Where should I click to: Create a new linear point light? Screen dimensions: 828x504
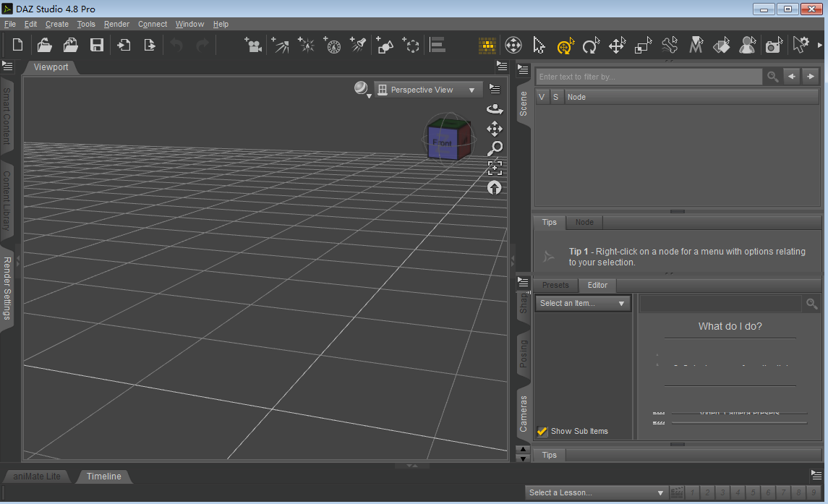(x=332, y=45)
